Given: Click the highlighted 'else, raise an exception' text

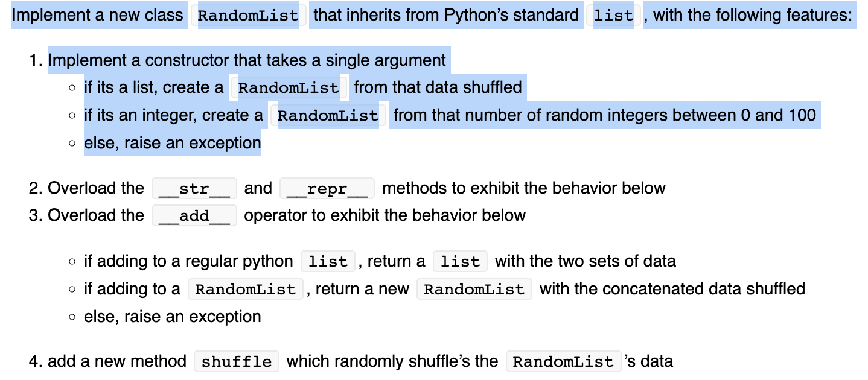Looking at the screenshot, I should 173,143.
